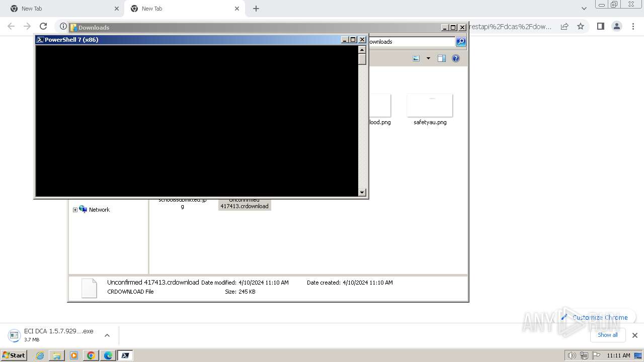Click PowerShell scrollbar up arrow
Viewport: 644px width, 362px height.
(x=362, y=49)
